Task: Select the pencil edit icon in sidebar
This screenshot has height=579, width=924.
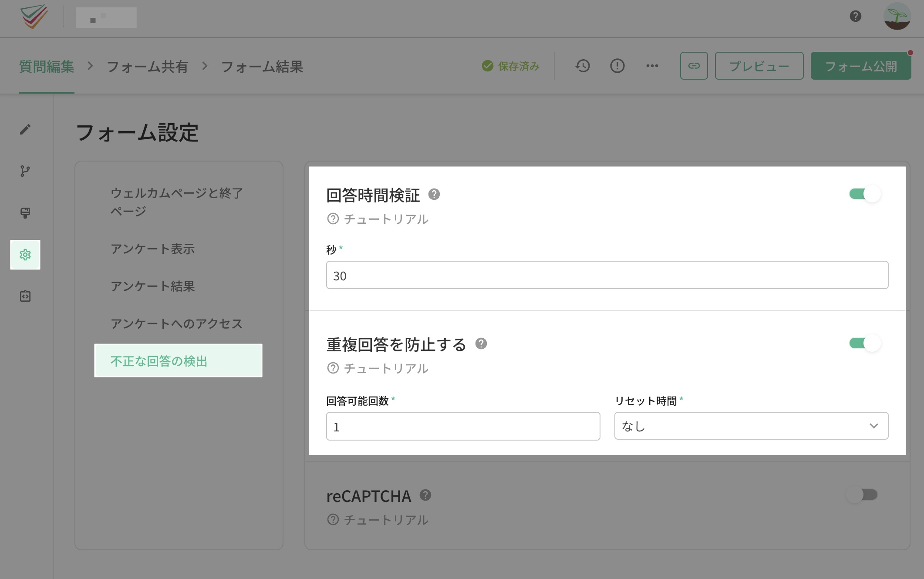Action: click(25, 129)
